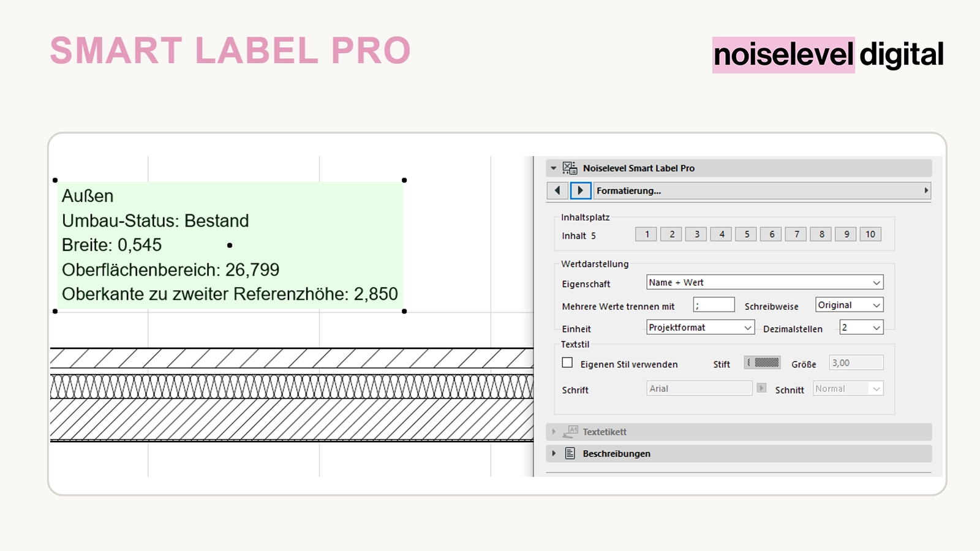
Task: Select content slot 5
Action: [746, 234]
